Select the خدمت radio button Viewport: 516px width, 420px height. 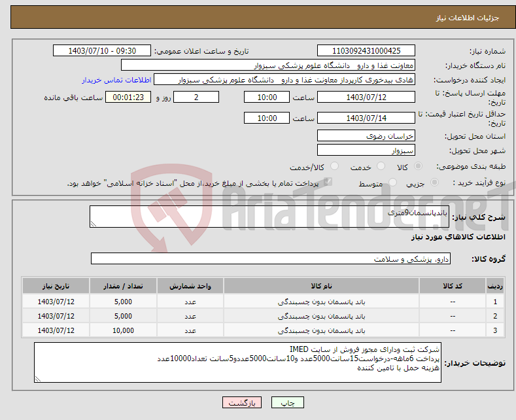coord(381,166)
